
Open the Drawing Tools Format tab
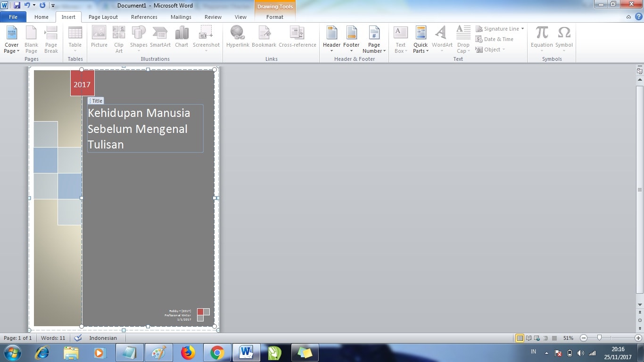275,16
